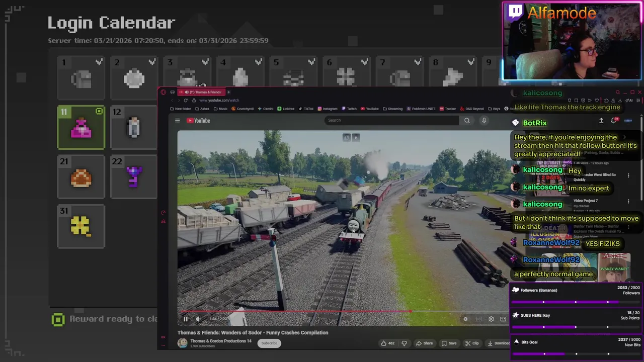Open the YouTube bookmark
644x362 pixels.
coord(370,109)
